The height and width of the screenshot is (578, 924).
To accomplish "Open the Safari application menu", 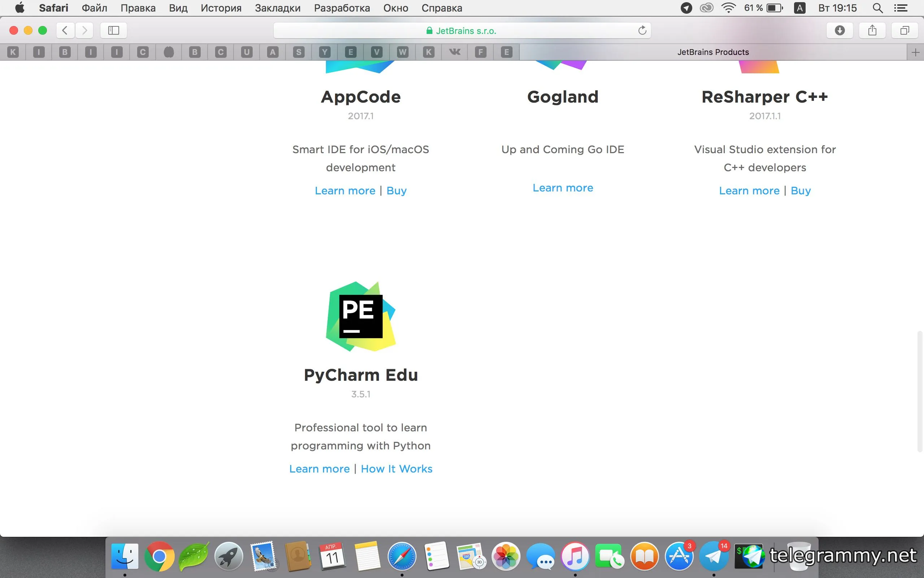I will [x=53, y=8].
